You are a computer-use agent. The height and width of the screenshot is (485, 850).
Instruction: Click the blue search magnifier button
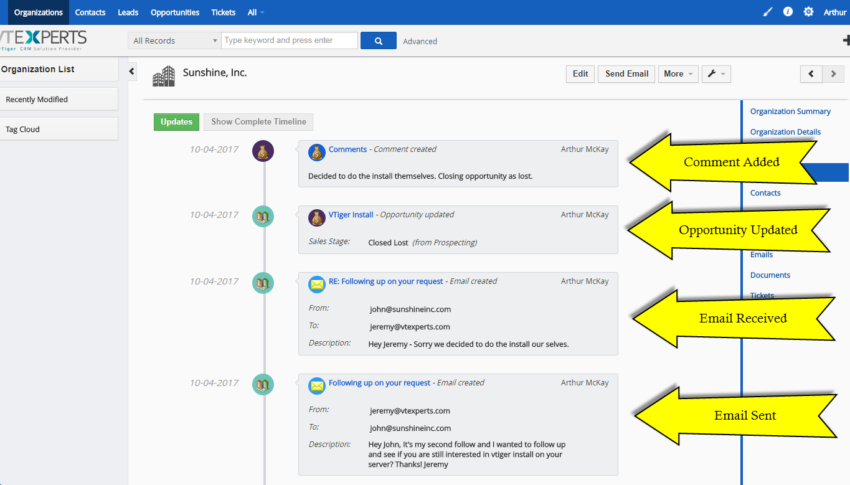click(378, 41)
